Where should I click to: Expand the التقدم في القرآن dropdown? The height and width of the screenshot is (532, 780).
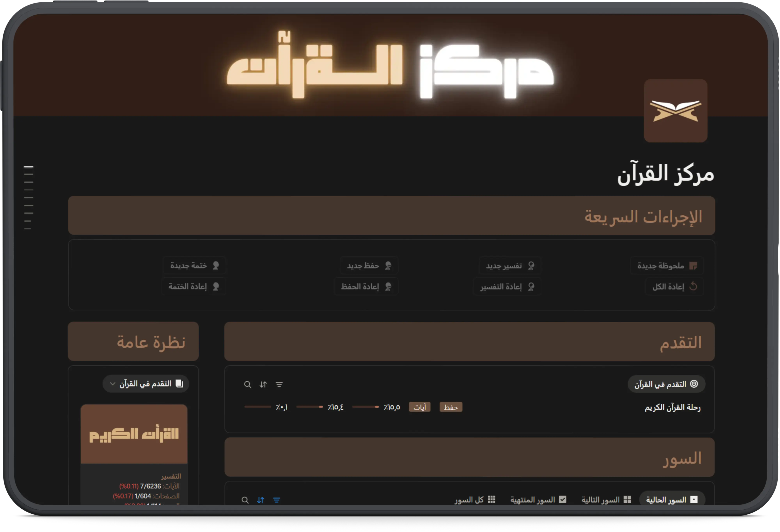pos(146,383)
